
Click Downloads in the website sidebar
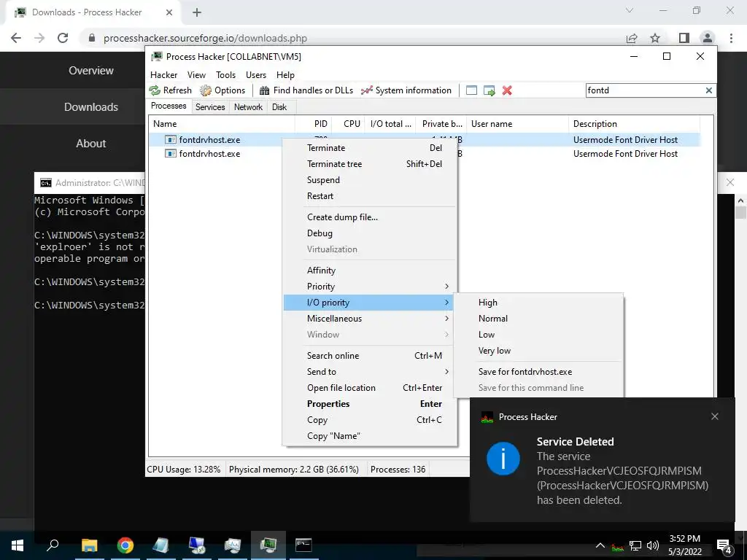[91, 107]
